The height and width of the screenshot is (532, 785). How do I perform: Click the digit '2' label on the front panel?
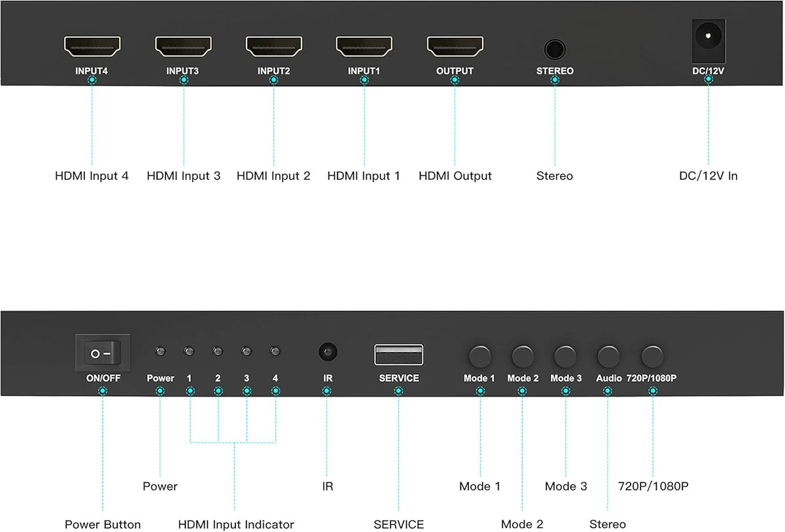pos(218,378)
